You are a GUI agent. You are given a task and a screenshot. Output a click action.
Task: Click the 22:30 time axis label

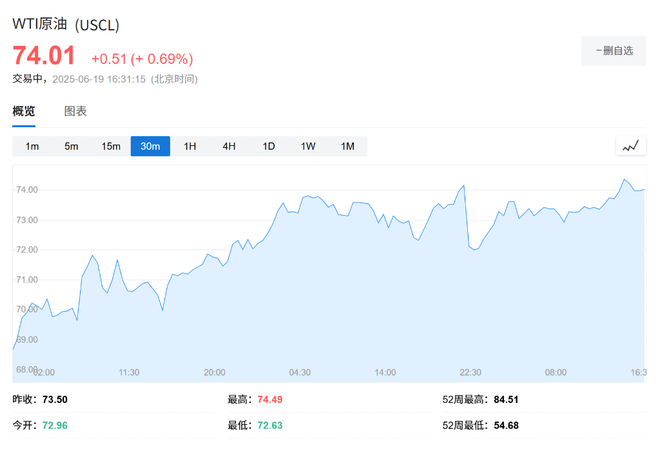click(x=470, y=373)
